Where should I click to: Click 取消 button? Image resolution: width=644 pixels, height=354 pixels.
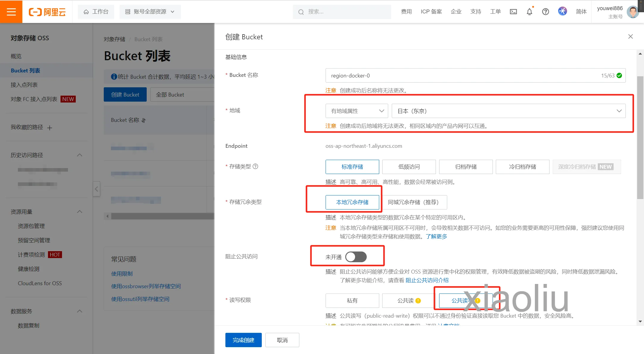(282, 340)
